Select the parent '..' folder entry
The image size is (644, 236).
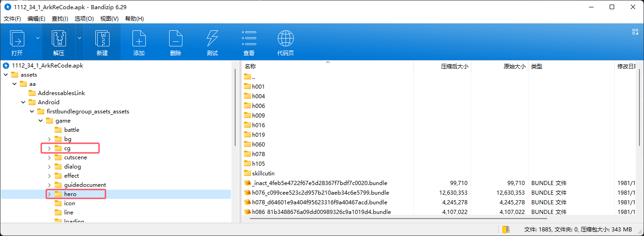pyautogui.click(x=249, y=77)
